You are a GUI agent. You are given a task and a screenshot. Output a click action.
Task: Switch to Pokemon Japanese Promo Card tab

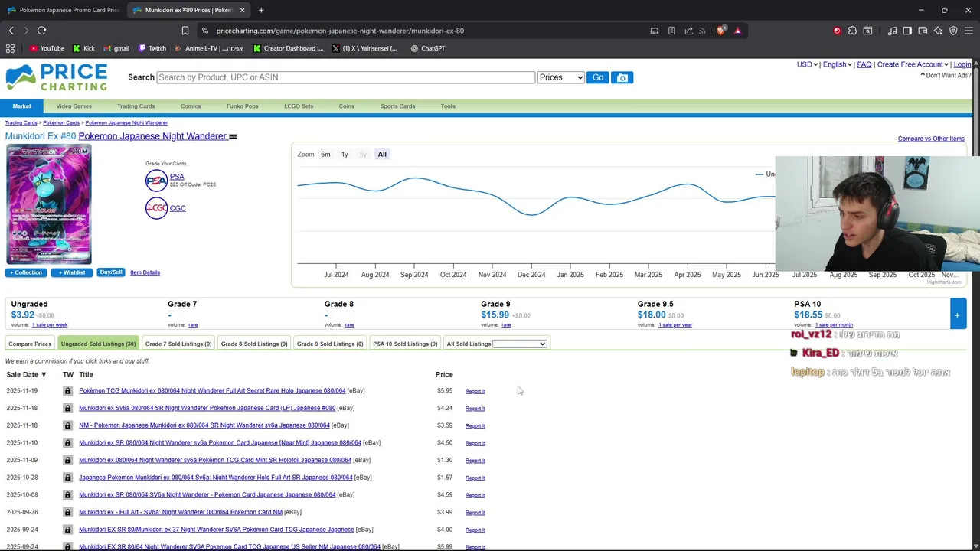(x=63, y=10)
